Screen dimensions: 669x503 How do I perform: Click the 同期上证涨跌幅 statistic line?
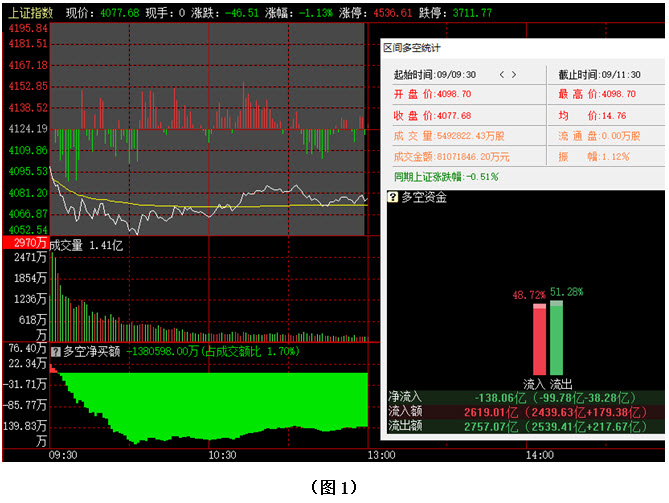446,177
